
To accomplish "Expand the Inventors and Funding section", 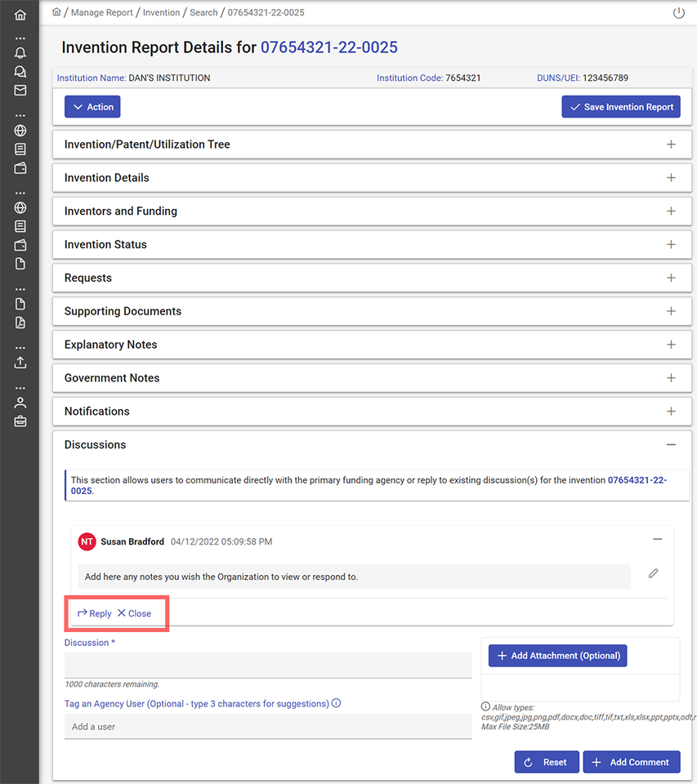I will click(671, 212).
